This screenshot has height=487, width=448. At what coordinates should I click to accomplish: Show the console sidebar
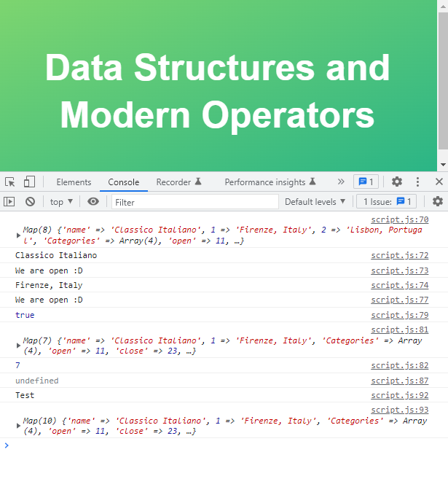pos(9,201)
